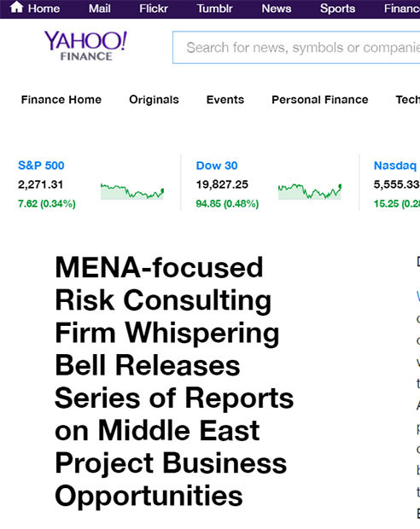The image size is (420, 529).
Task: Open Sports in the top bar
Action: (337, 9)
